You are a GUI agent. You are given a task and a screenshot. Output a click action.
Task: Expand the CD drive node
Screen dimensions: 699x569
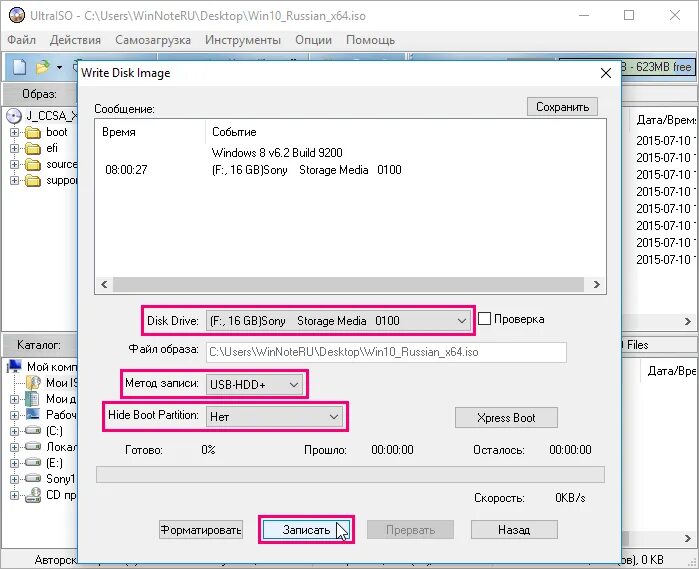14,495
